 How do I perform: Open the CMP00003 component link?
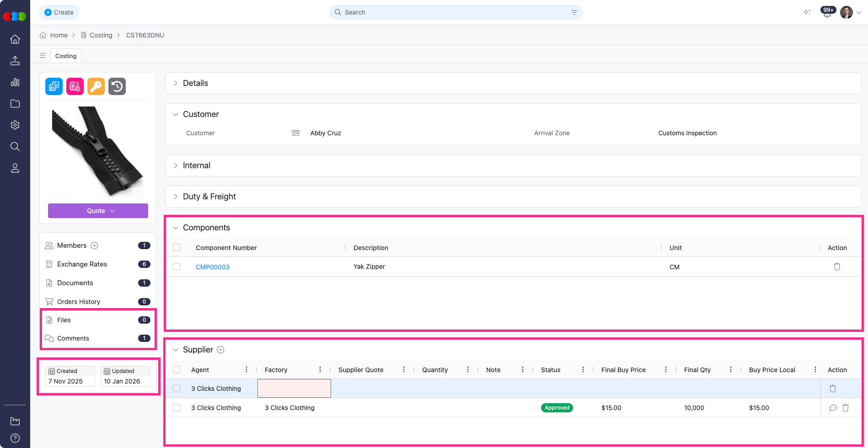[213, 267]
